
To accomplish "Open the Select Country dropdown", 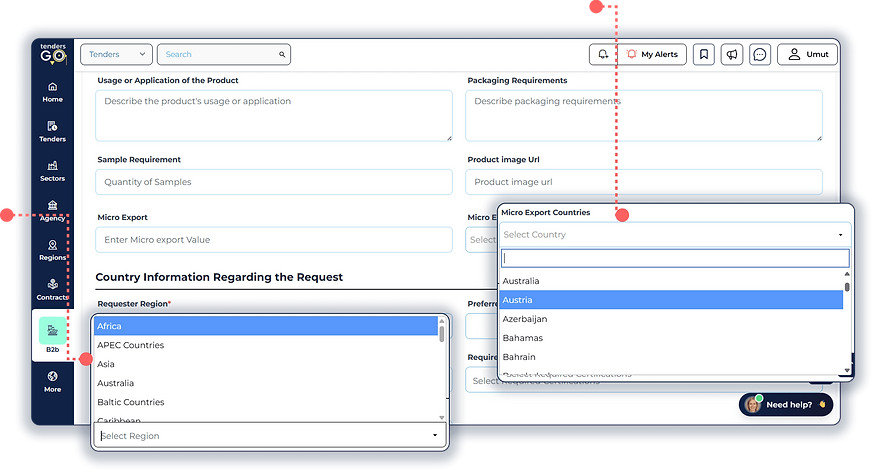I will pos(674,235).
